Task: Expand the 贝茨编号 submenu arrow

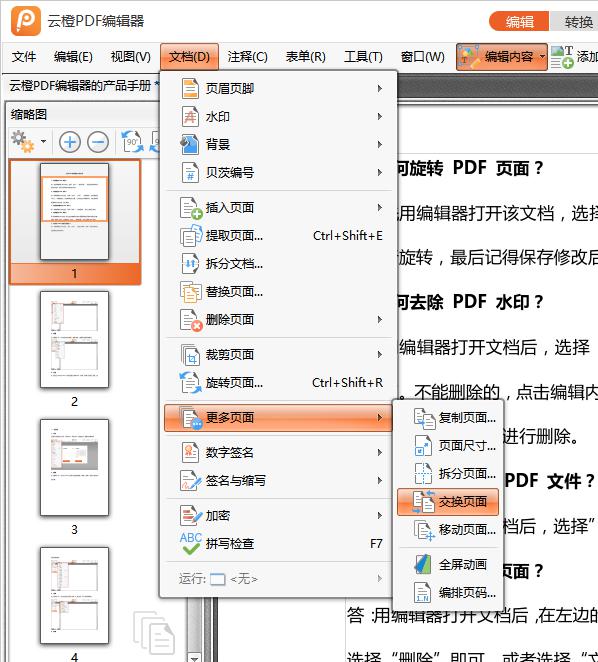Action: (380, 172)
